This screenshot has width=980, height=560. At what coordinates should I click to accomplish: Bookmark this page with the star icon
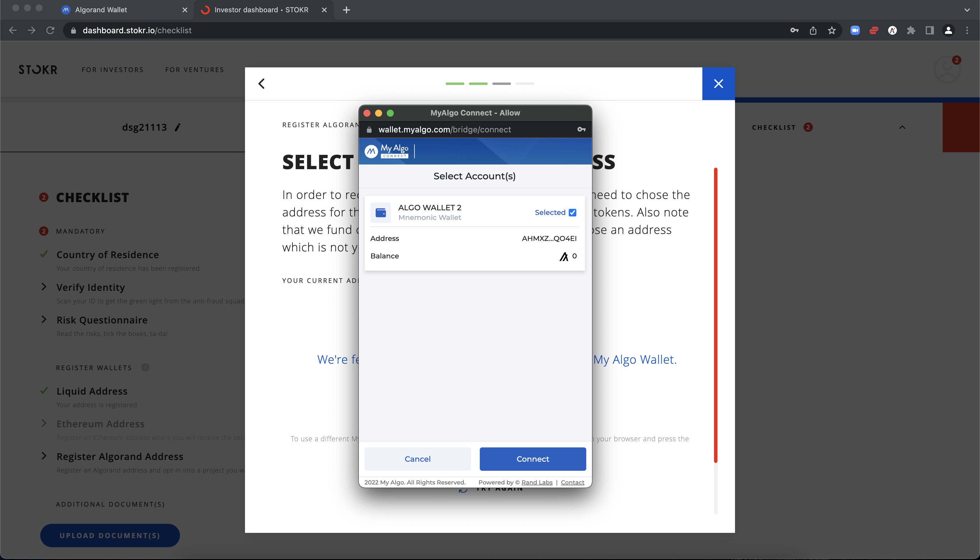pyautogui.click(x=832, y=30)
